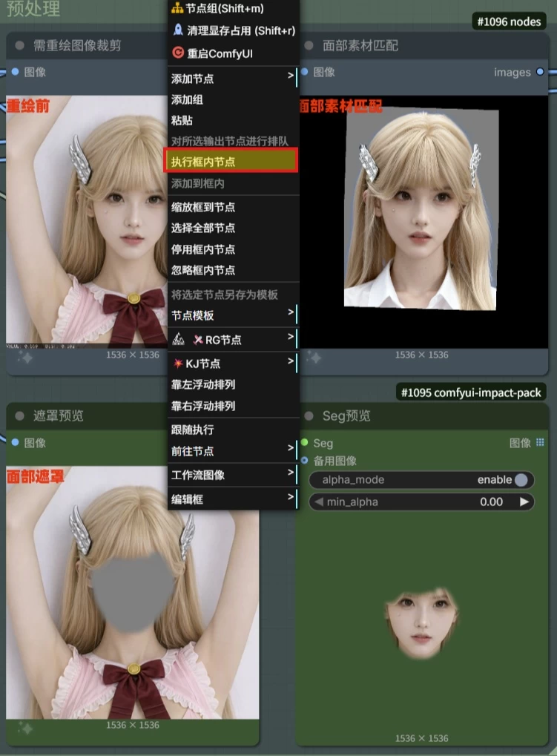Click sparkle icon under 遮罩预览 preview
This screenshot has width=557, height=756.
[25, 728]
